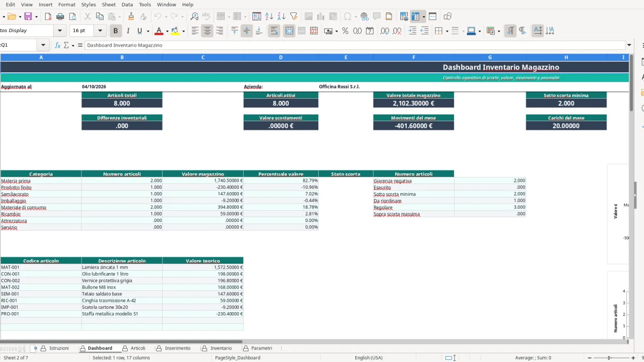This screenshot has height=362, width=644.
Task: Click the Align Left icon
Action: pyautogui.click(x=195, y=31)
